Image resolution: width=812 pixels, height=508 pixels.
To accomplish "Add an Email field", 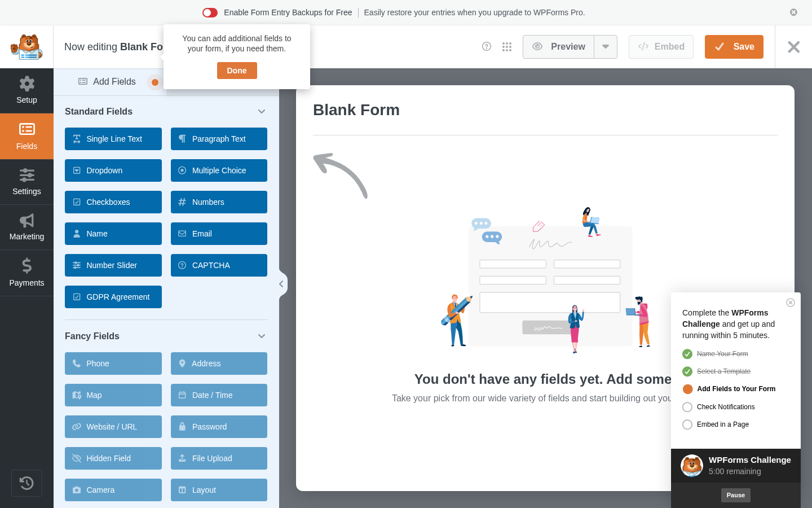I will (219, 234).
